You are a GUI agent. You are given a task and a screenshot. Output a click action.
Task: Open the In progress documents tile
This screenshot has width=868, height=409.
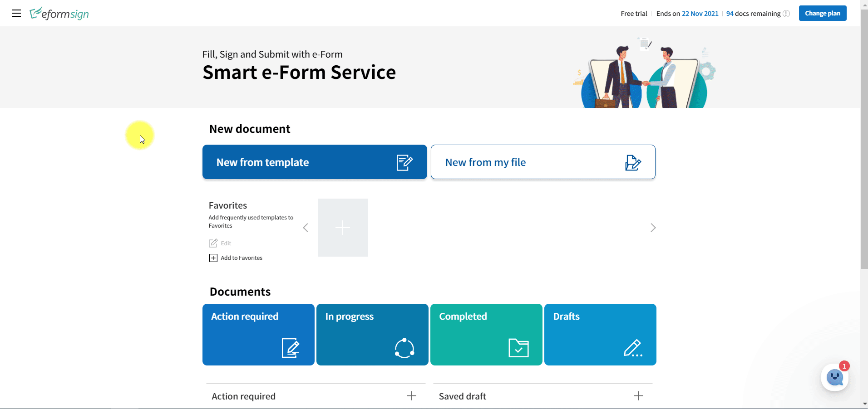click(x=372, y=334)
